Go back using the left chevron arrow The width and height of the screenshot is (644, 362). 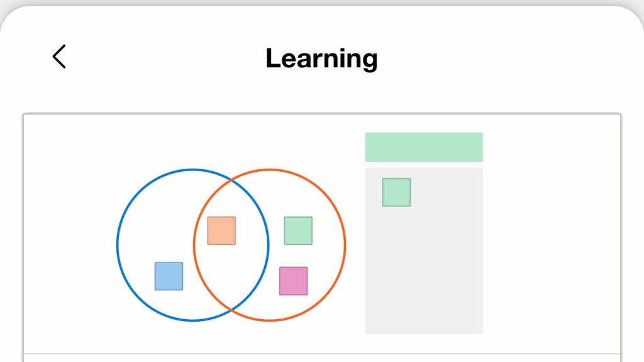tap(59, 57)
